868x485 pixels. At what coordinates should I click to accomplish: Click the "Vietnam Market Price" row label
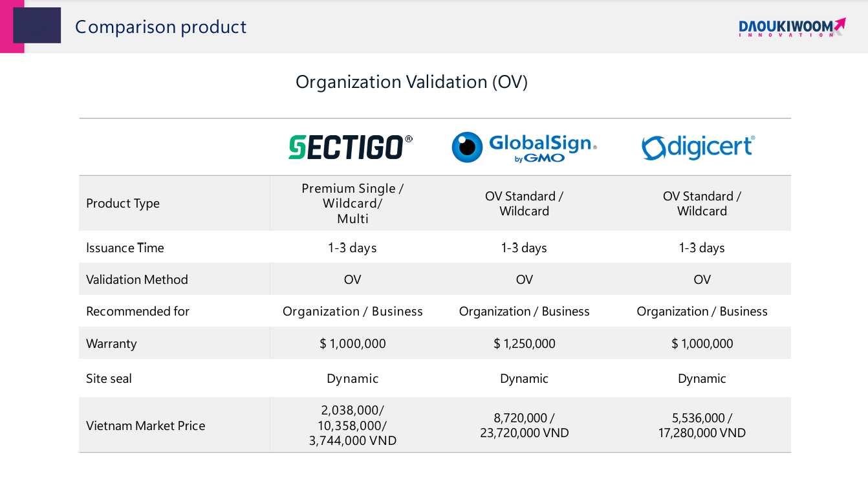pos(146,426)
